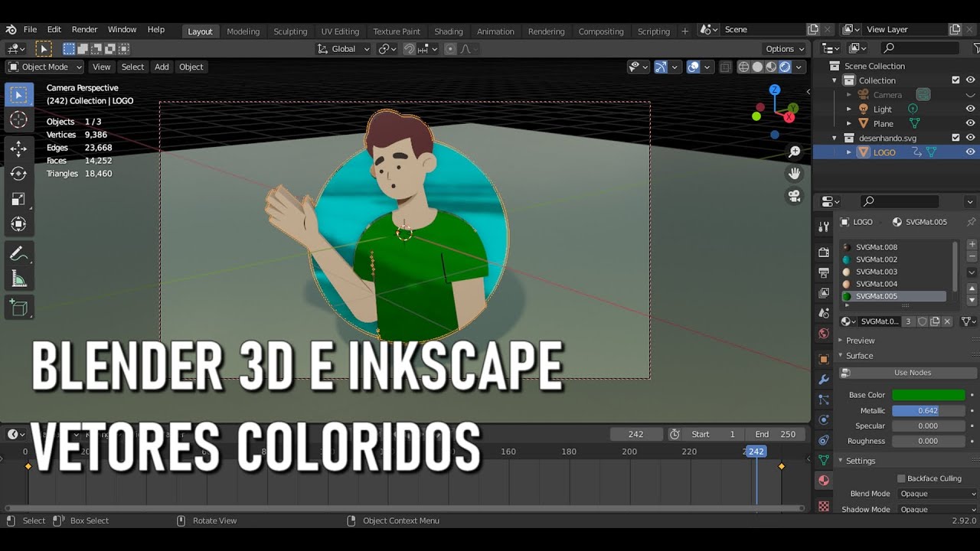Uncheck desenhando.svg collection checkbox

click(x=955, y=138)
